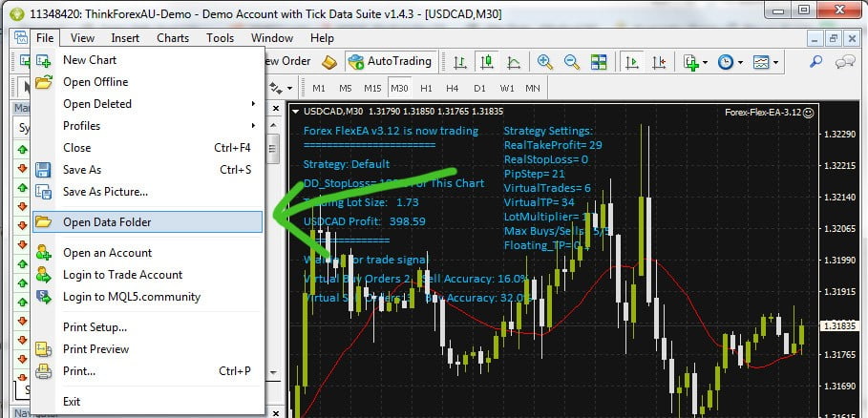868x418 pixels.
Task: Switch chart to bar chart icon
Action: click(x=460, y=62)
